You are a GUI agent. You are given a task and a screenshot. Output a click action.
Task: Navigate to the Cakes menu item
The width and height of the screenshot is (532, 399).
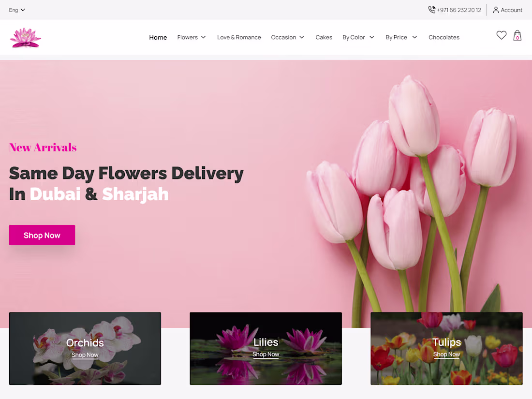click(x=324, y=37)
